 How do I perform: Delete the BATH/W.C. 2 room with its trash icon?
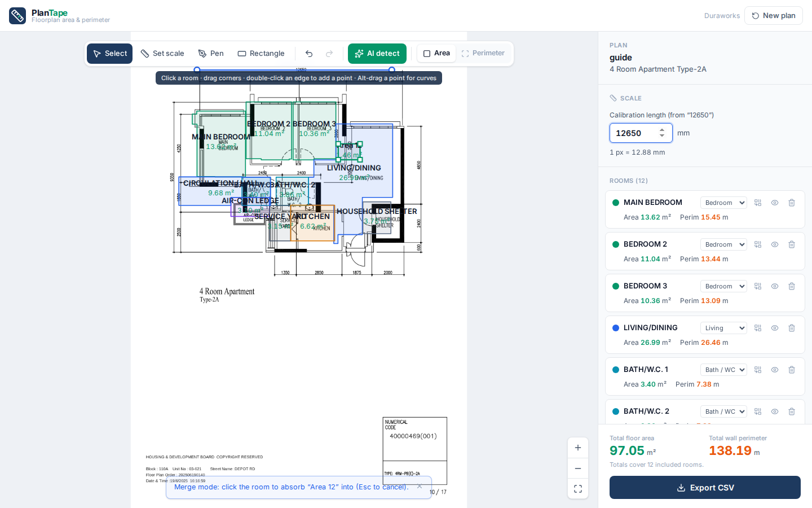pyautogui.click(x=792, y=411)
